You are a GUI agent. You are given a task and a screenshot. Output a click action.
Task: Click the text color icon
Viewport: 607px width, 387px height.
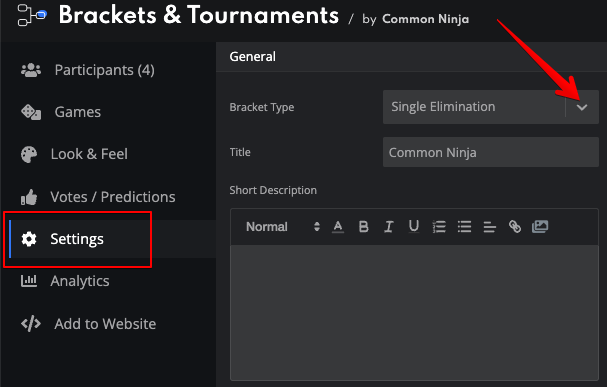(x=338, y=226)
